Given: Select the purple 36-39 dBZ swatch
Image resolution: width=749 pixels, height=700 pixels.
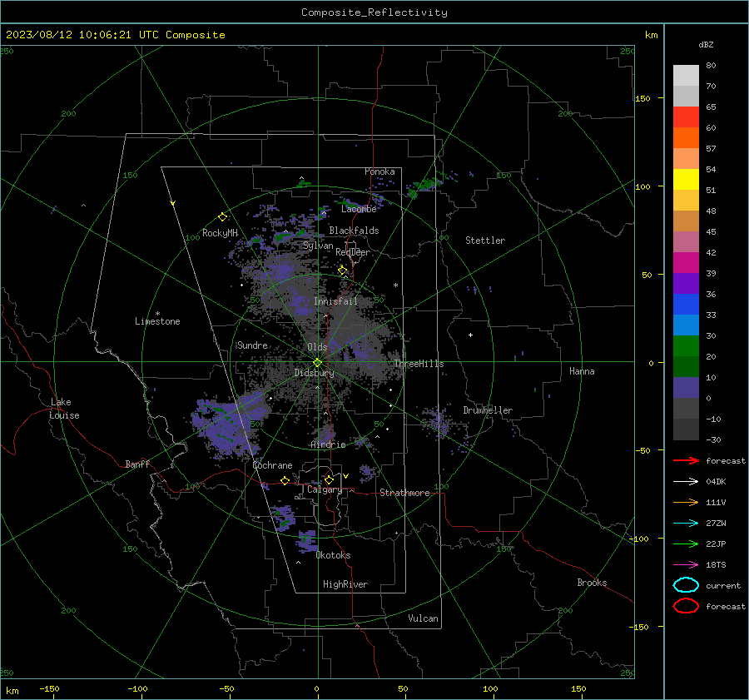Looking at the screenshot, I should [686, 283].
